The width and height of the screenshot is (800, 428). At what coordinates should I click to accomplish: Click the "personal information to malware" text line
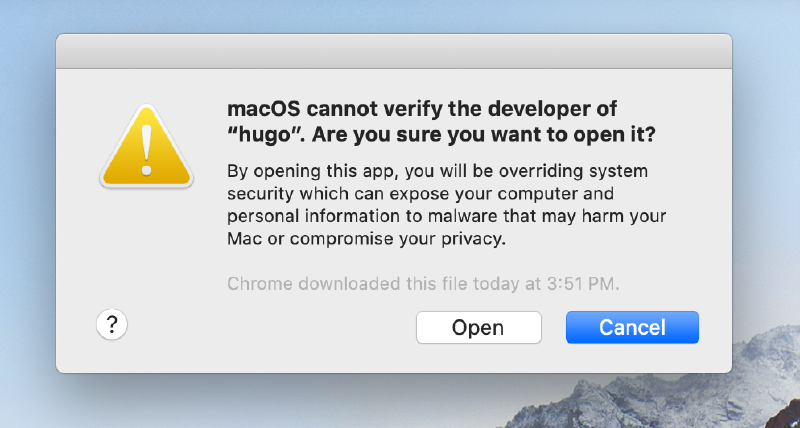pyautogui.click(x=445, y=216)
